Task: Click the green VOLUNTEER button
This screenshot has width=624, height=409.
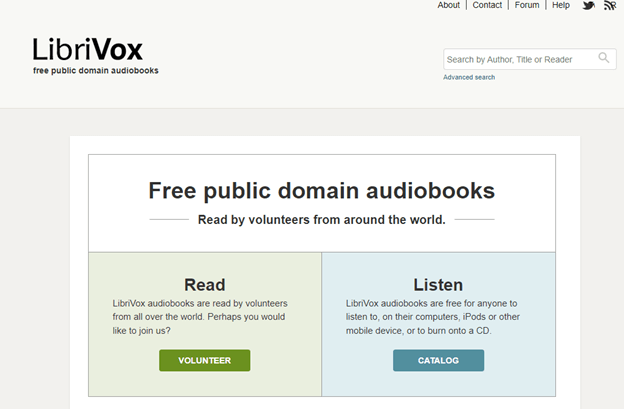Action: point(205,360)
